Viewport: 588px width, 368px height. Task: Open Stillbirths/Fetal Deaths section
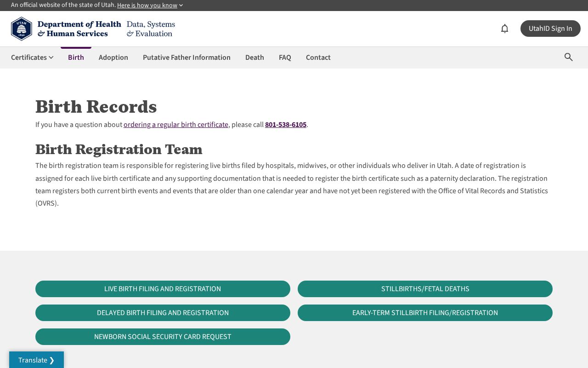click(425, 289)
